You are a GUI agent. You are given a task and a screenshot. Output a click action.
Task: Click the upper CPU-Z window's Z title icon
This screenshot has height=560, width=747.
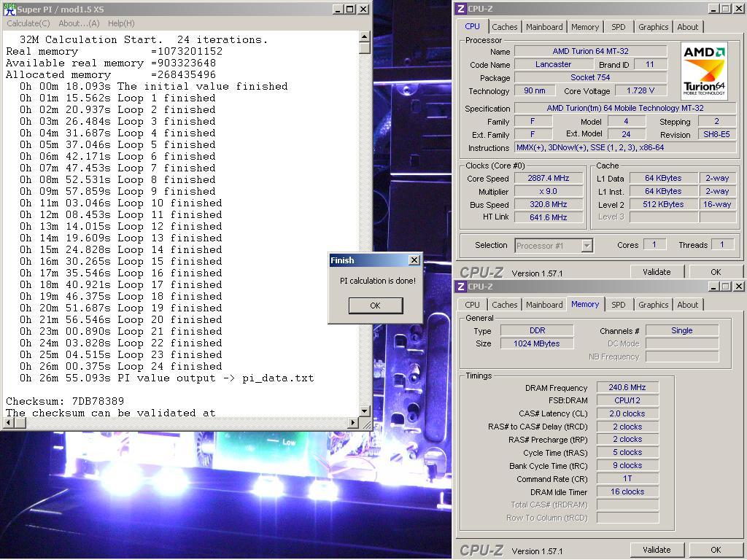pyautogui.click(x=461, y=9)
